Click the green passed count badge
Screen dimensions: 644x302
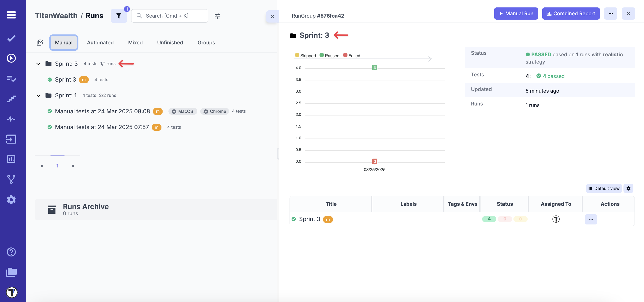[x=489, y=219]
